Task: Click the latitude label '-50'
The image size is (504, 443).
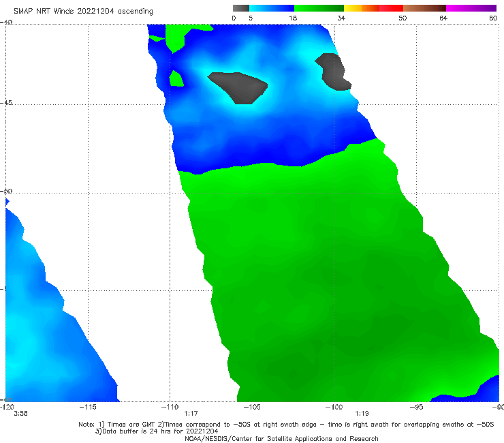Action: [x=6, y=192]
